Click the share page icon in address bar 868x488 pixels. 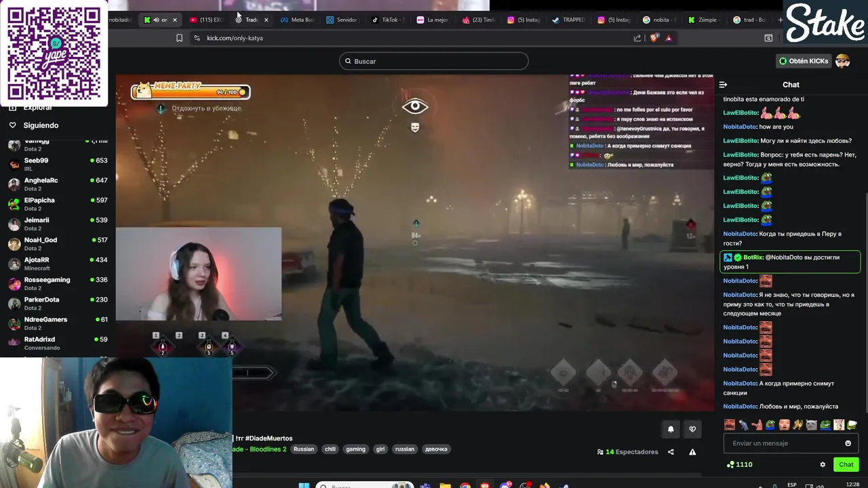pos(637,38)
